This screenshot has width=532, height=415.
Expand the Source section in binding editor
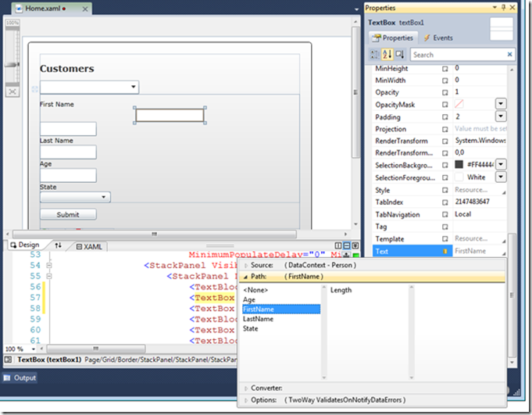tap(246, 266)
